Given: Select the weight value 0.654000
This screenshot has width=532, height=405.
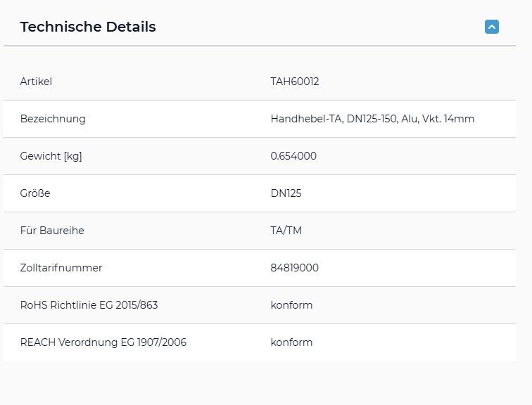Looking at the screenshot, I should tap(293, 156).
